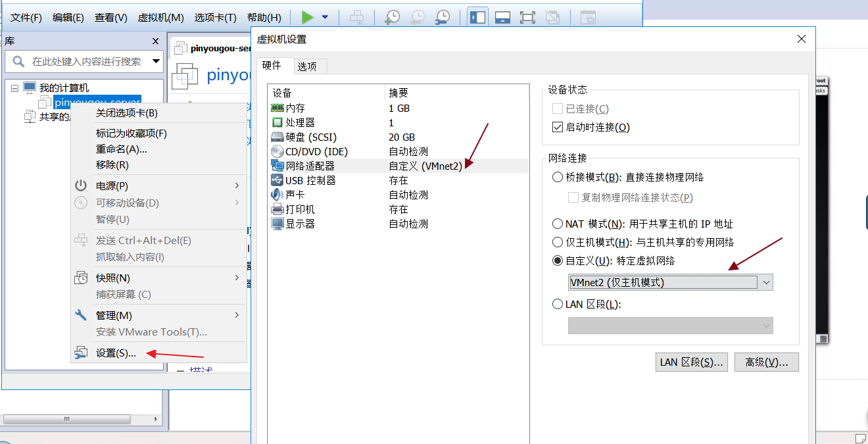Select the NAT 模式(N) radio button

(x=558, y=224)
